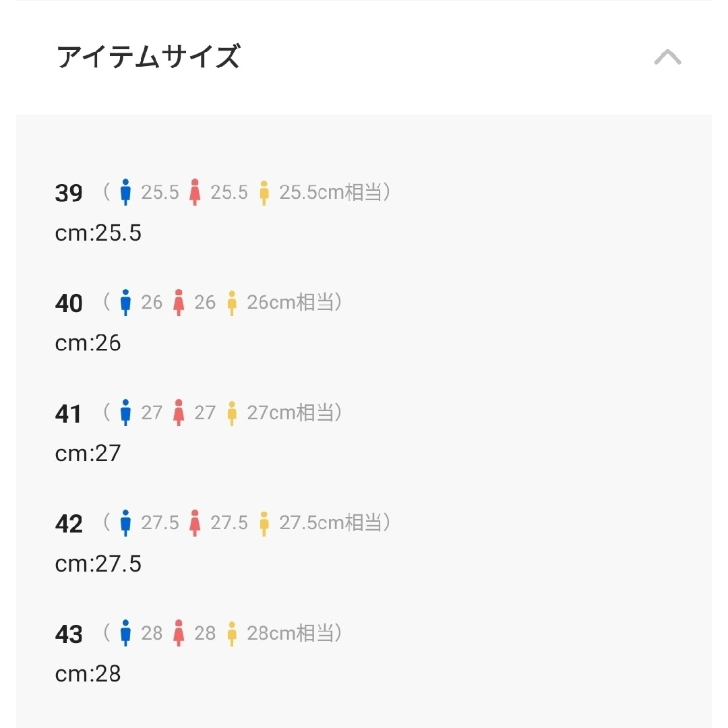728x728 pixels.
Task: Click blue male icon in size 43 row
Action: tap(125, 633)
